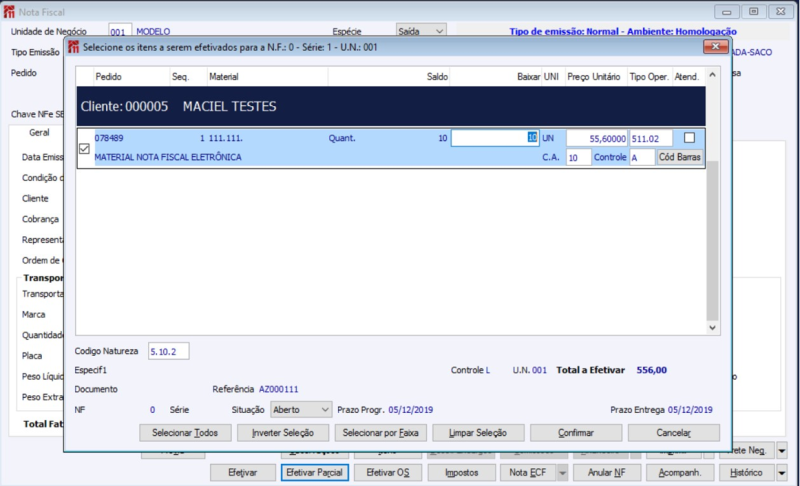Click the Unidade de Negócio field 001

point(120,32)
